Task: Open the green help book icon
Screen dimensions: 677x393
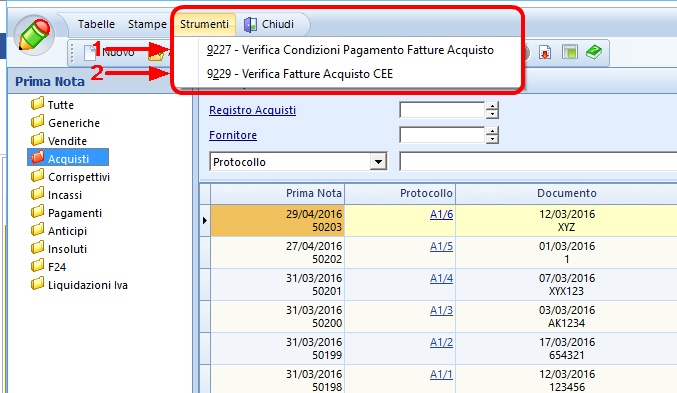Action: click(594, 52)
